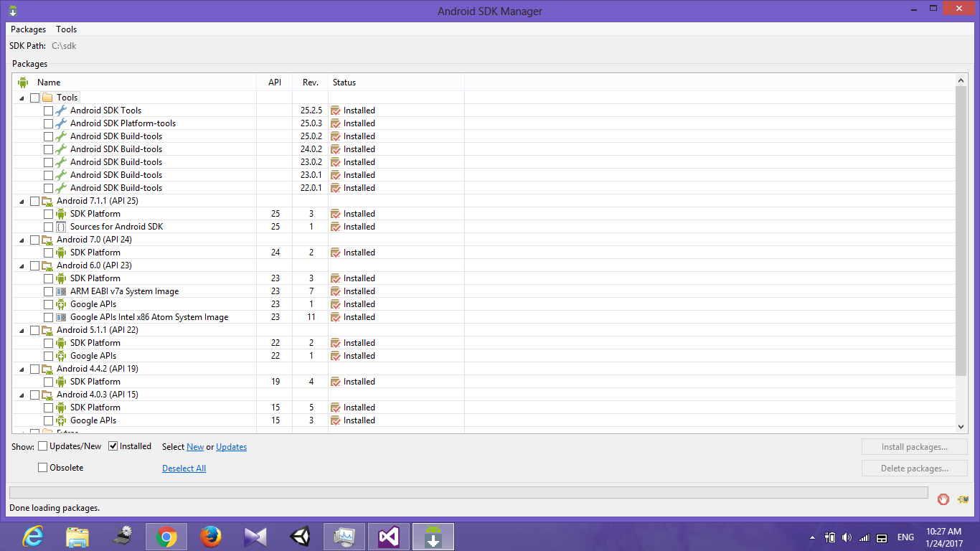The height and width of the screenshot is (551, 980).
Task: Click the Deselect All link
Action: point(184,468)
